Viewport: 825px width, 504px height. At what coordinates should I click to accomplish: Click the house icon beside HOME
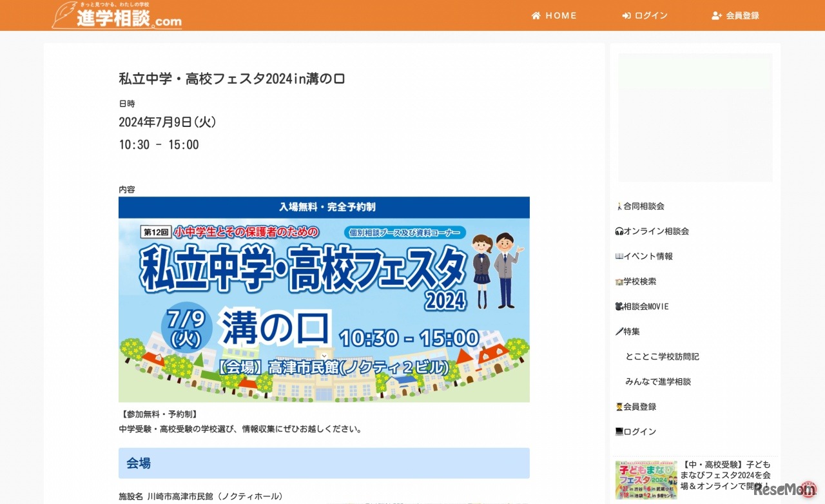pos(536,15)
